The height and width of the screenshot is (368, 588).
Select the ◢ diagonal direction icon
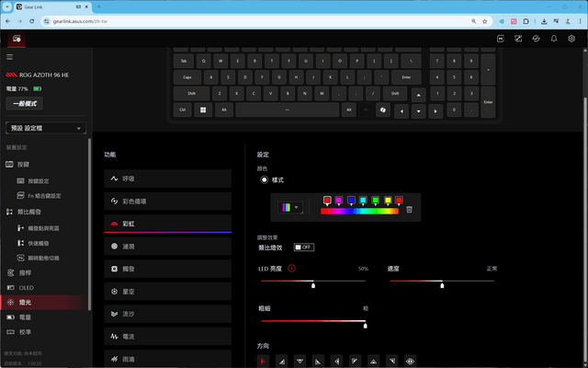point(281,362)
